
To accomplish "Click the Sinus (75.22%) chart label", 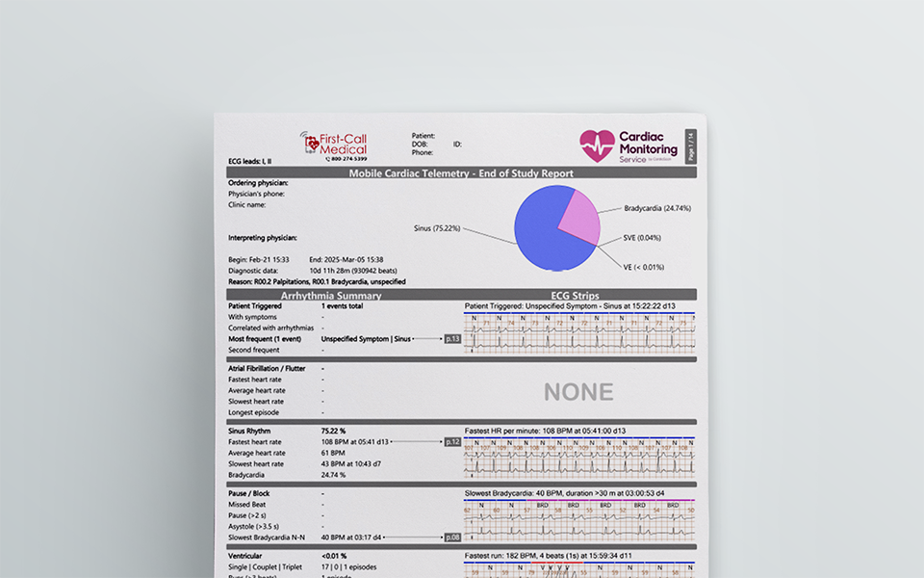I will 437,228.
